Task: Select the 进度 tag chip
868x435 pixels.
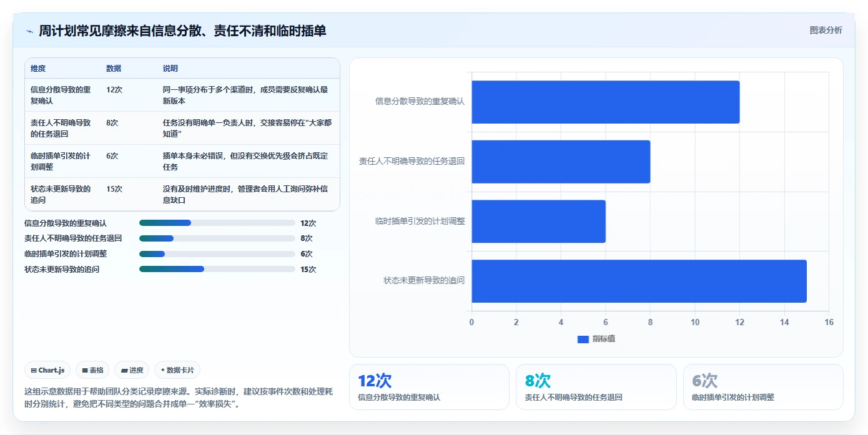Action: tap(132, 370)
